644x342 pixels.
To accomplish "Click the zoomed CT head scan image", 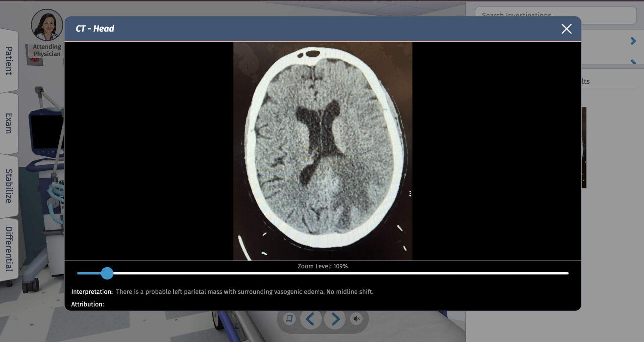I will 322,151.
